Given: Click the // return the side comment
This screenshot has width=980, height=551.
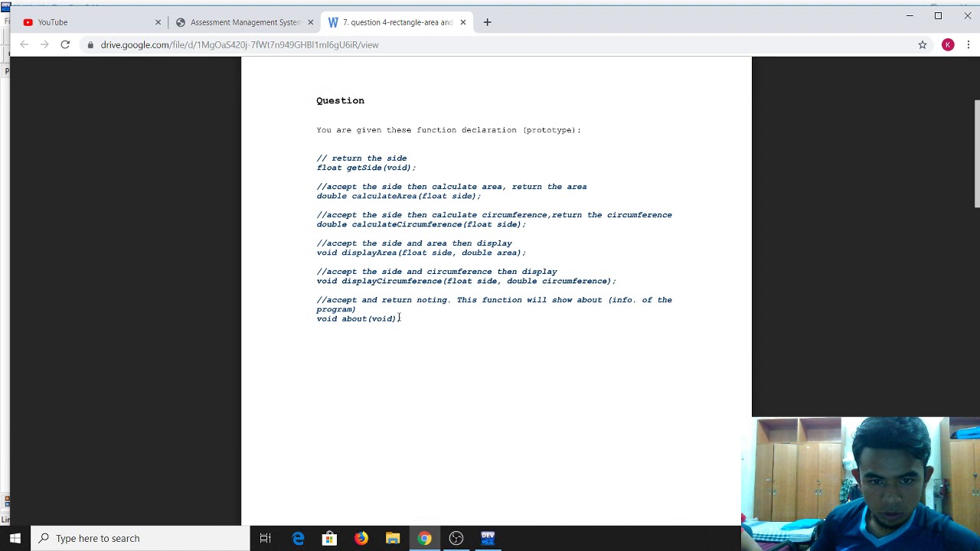Looking at the screenshot, I should [x=361, y=158].
